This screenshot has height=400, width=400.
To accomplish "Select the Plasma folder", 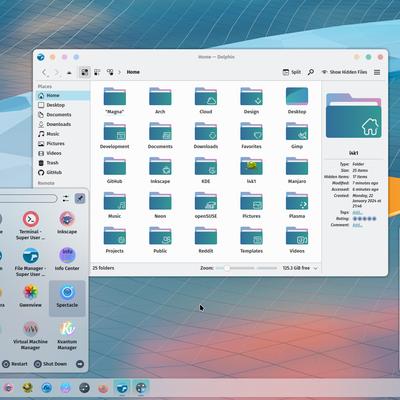I will pos(297,205).
